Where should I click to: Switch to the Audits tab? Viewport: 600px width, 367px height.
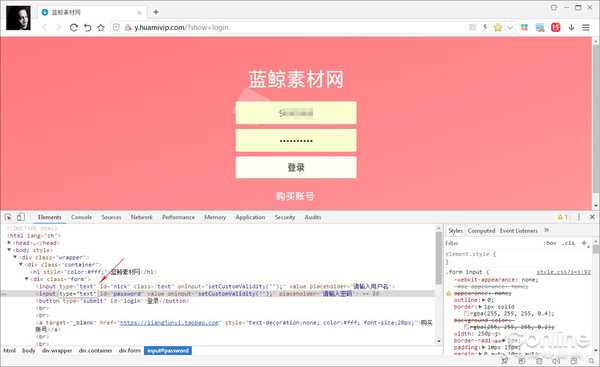pos(313,217)
